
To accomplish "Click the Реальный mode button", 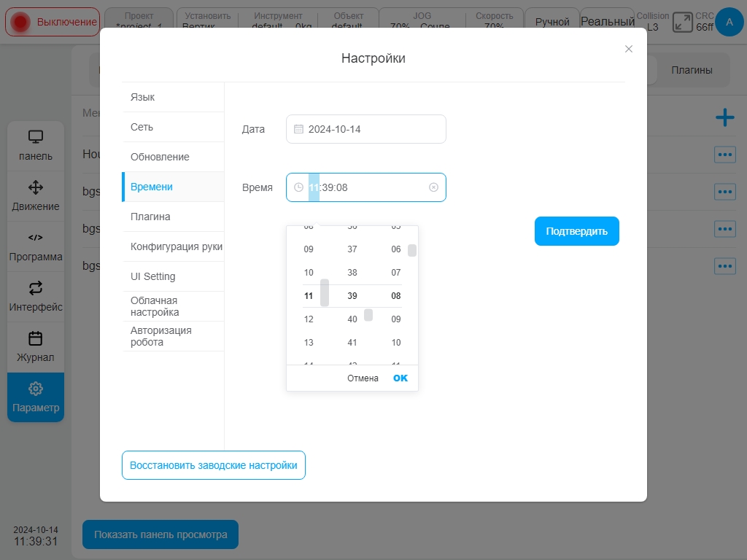I will [608, 22].
